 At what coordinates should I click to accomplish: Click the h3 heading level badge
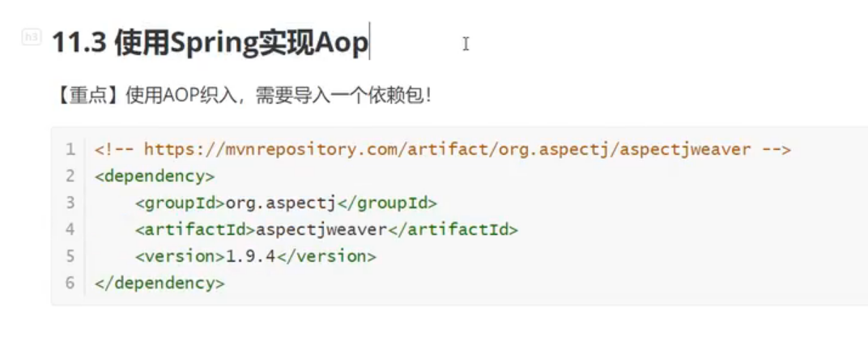[x=32, y=37]
